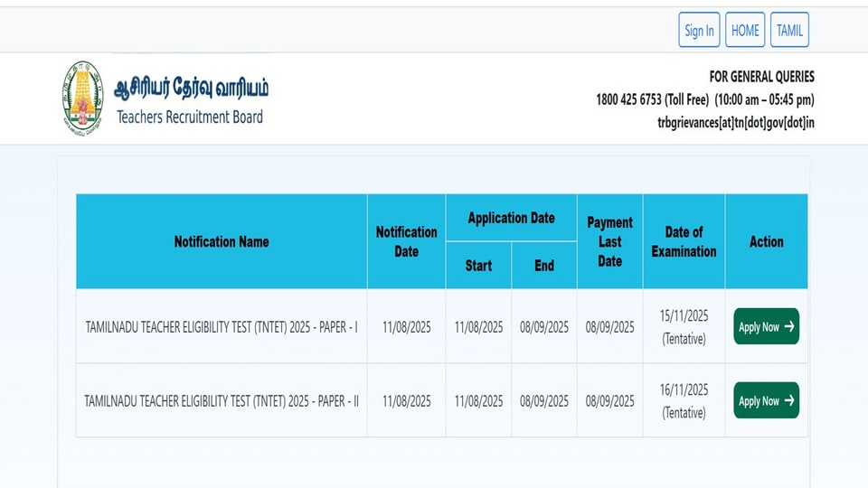Click the 'FOR GENERAL QUERIES' heading
The height and width of the screenshot is (488, 868).
pyautogui.click(x=761, y=76)
